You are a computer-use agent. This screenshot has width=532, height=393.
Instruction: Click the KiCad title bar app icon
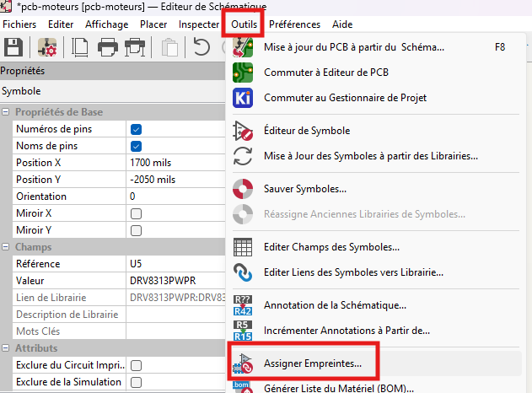tap(6, 6)
